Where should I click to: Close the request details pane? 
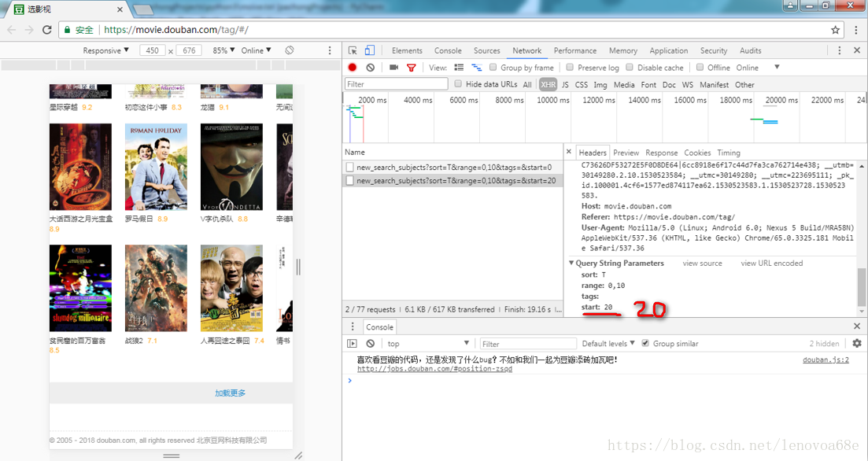click(x=568, y=152)
